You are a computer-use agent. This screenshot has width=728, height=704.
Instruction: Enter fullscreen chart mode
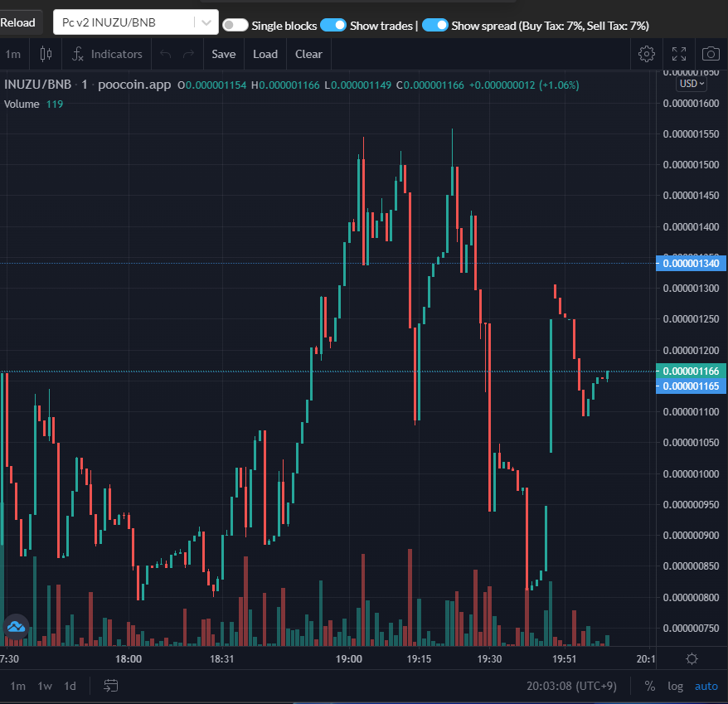(x=679, y=55)
